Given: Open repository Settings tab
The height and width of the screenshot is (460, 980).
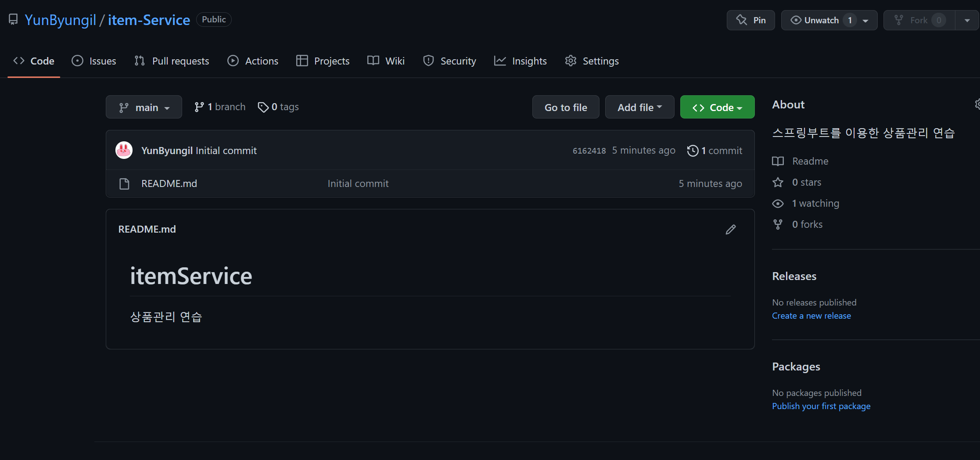Looking at the screenshot, I should pyautogui.click(x=592, y=61).
